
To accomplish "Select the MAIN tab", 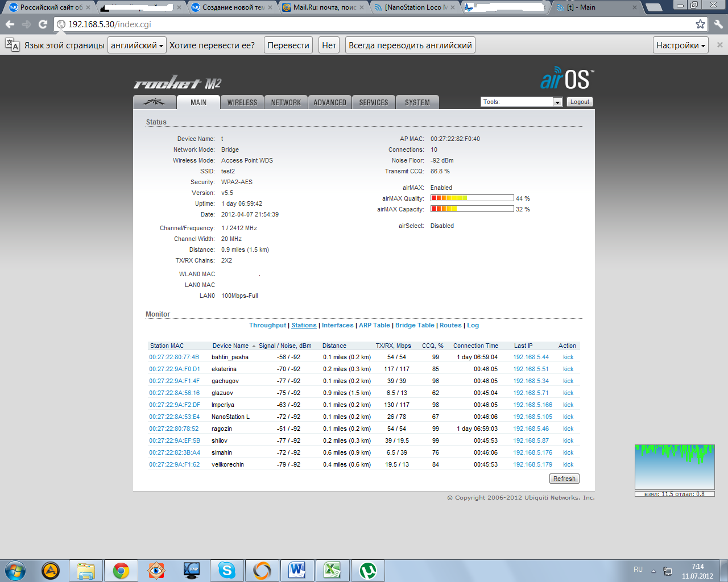I will pos(198,102).
